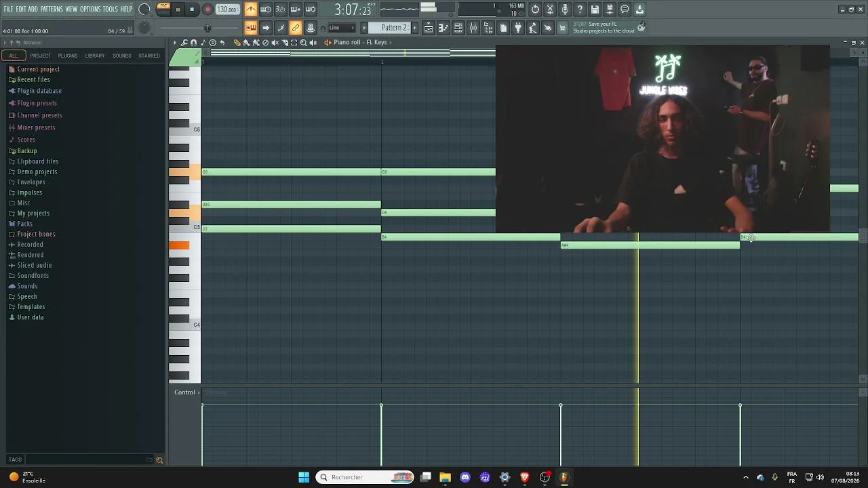Save the project with floppy disk icon
This screenshot has height=488, width=868.
pyautogui.click(x=595, y=9)
